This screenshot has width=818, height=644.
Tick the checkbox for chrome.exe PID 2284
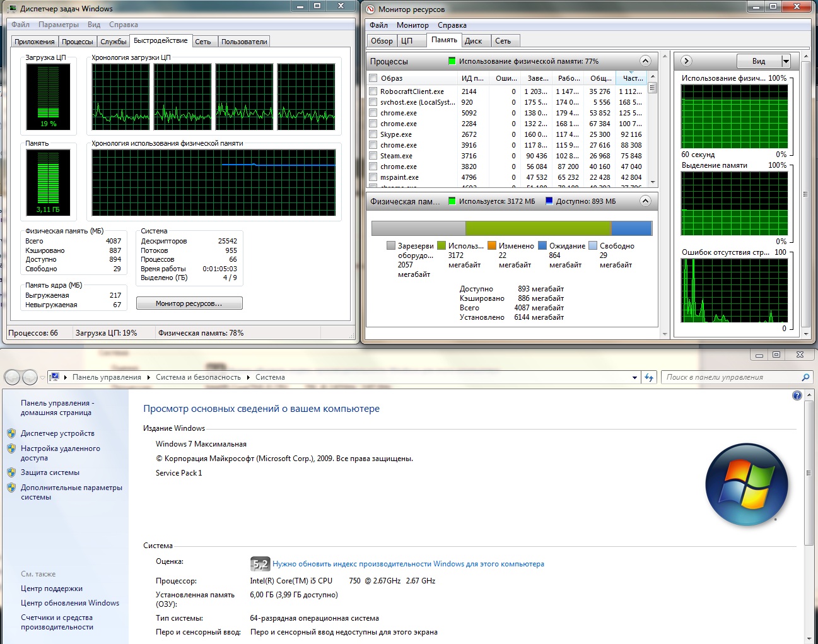(x=373, y=124)
